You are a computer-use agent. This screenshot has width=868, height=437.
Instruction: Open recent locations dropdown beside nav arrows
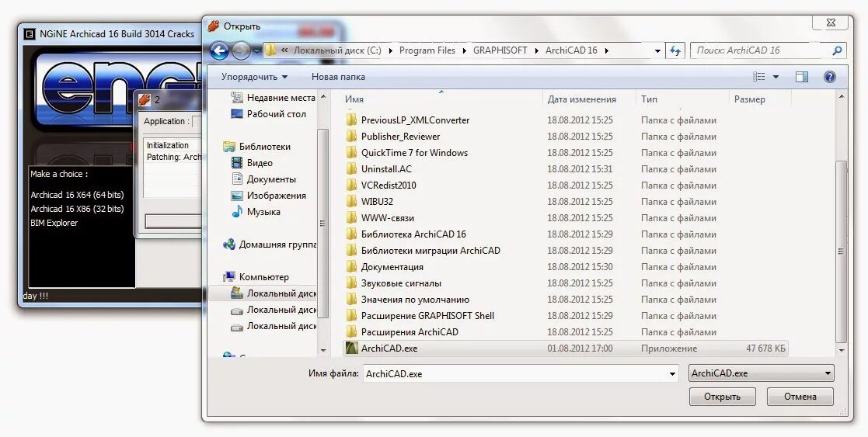tap(257, 51)
